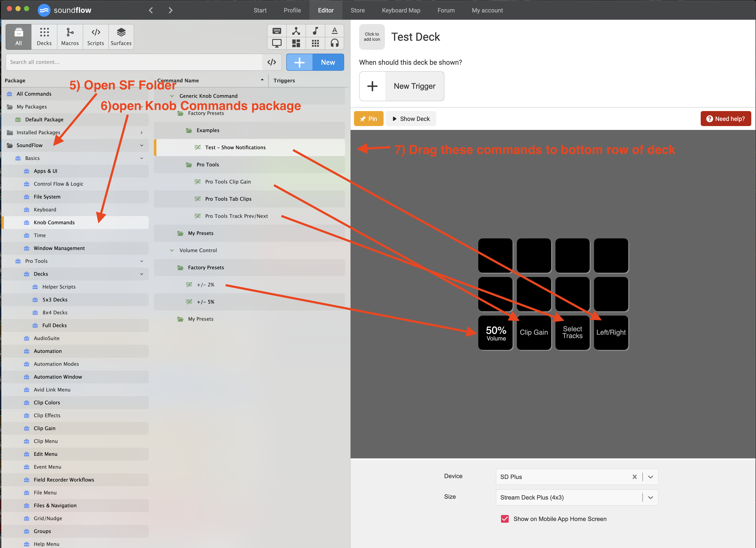This screenshot has width=756, height=548.
Task: Open the Size dropdown
Action: tap(650, 498)
